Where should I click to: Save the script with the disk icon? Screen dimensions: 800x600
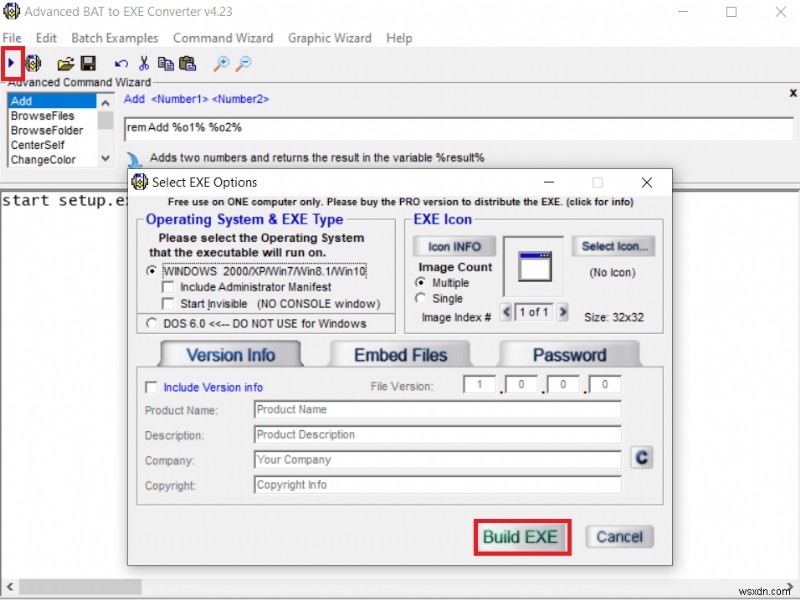90,63
